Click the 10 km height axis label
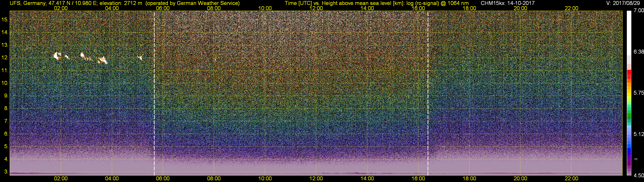Image resolution: width=644 pixels, height=182 pixels. click(x=5, y=83)
